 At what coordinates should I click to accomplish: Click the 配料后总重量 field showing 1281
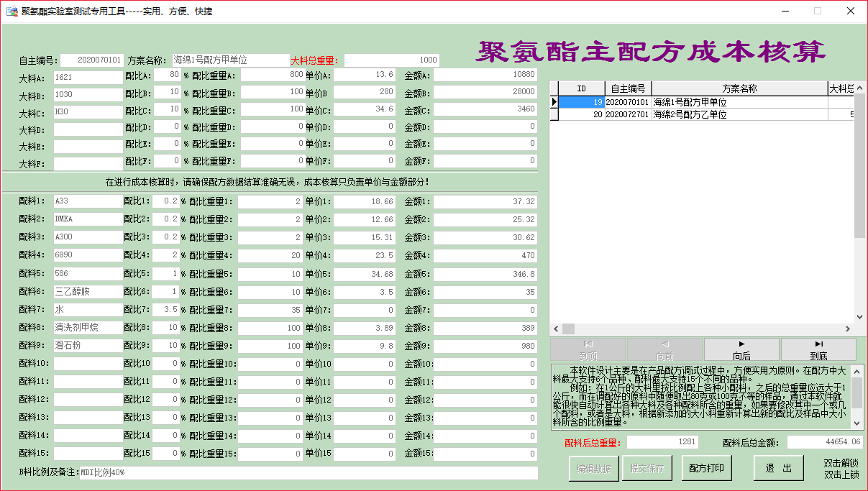coord(662,443)
